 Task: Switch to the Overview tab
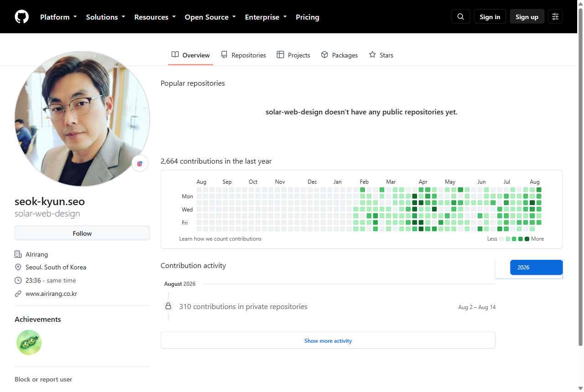coord(191,55)
